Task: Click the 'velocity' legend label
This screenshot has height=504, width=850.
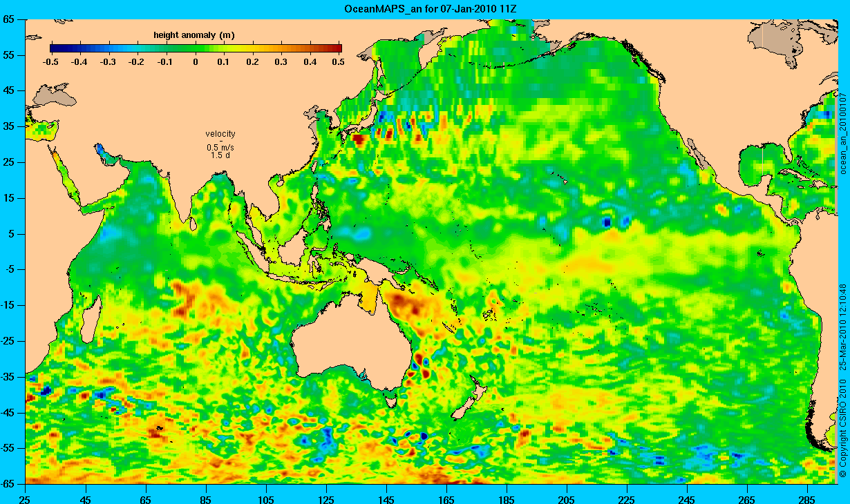Action: [x=220, y=134]
